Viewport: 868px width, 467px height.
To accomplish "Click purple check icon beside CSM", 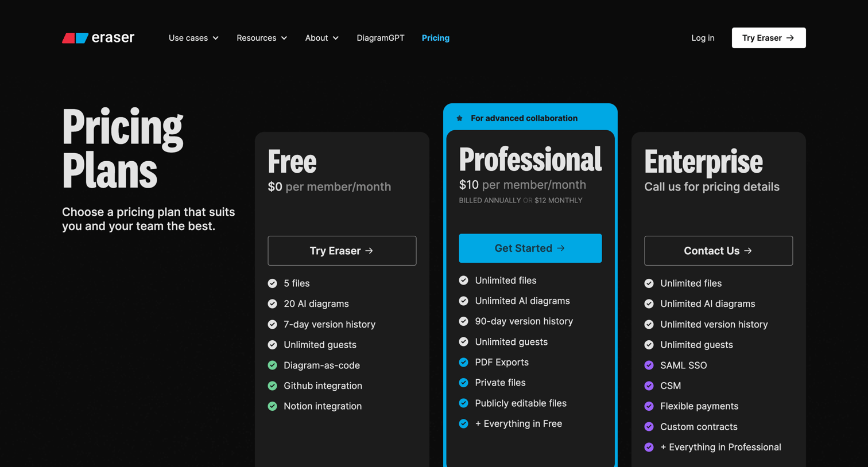I will [x=649, y=386].
